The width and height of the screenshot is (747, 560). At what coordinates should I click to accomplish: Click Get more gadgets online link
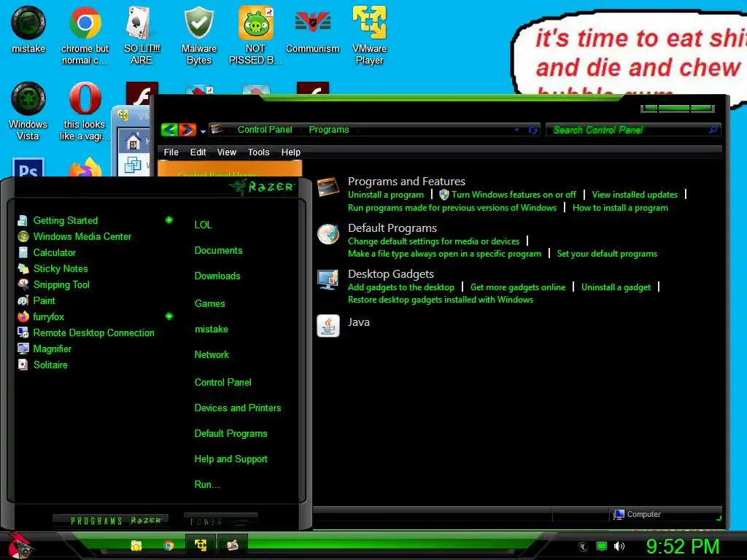518,287
